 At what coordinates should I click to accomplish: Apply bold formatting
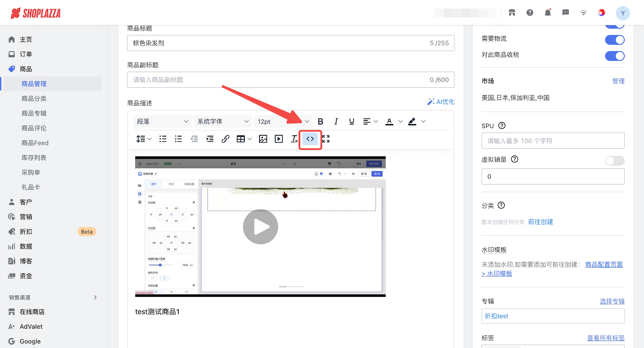pyautogui.click(x=320, y=122)
